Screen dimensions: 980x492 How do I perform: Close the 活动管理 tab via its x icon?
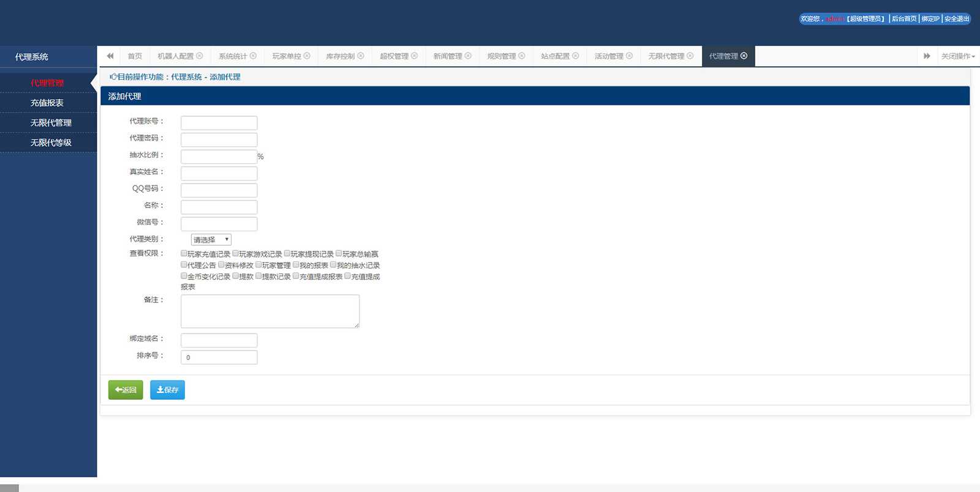pos(629,56)
